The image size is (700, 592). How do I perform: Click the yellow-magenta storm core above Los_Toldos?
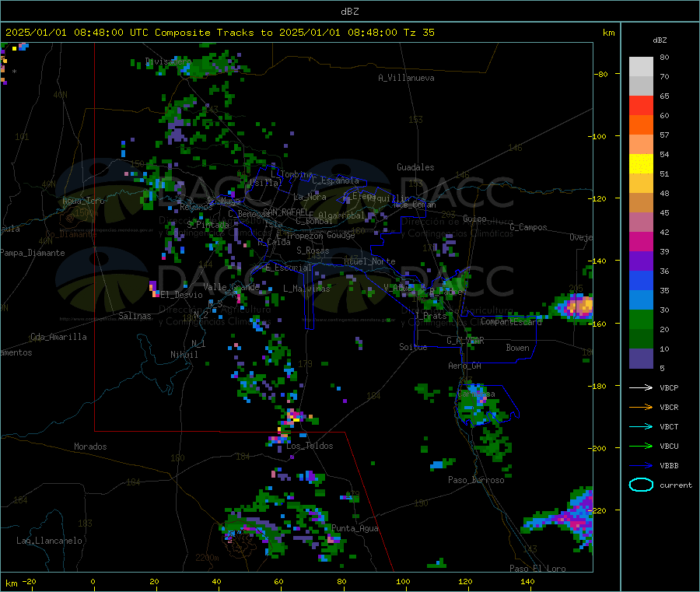pyautogui.click(x=294, y=417)
